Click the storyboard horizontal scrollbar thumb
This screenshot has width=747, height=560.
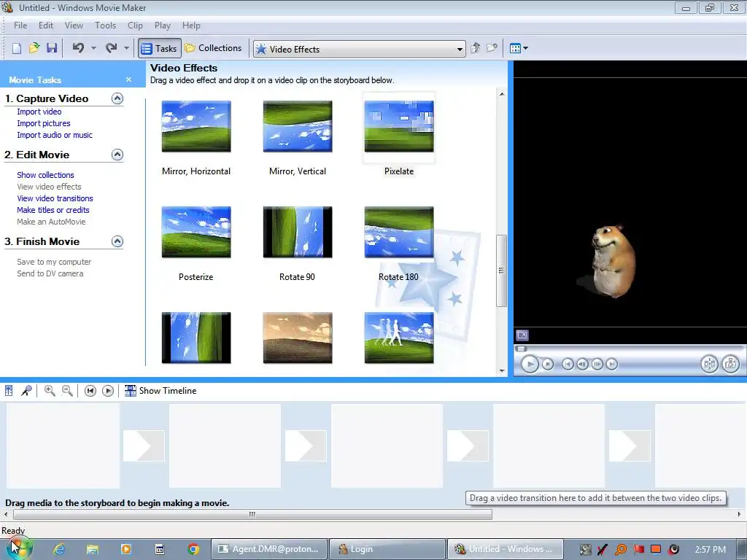[252, 514]
